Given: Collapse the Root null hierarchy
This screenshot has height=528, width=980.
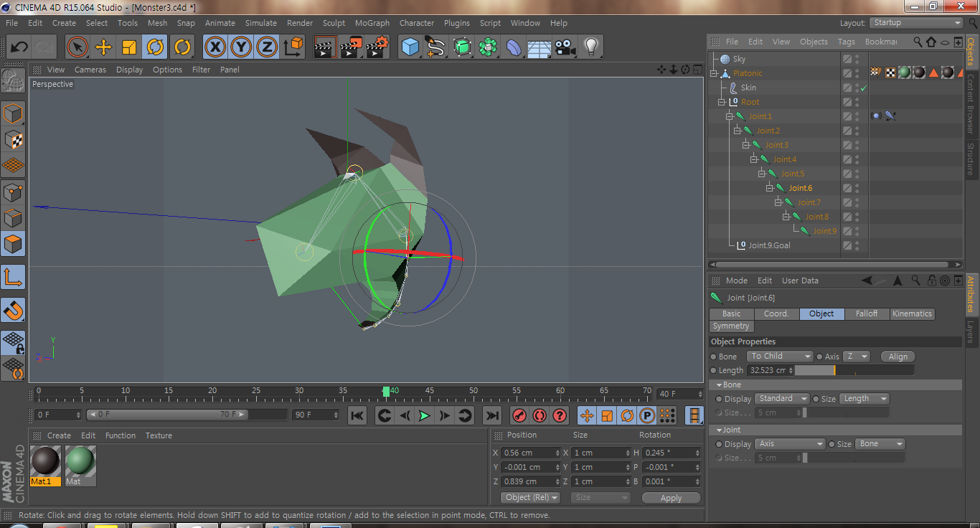Looking at the screenshot, I should click(x=722, y=102).
